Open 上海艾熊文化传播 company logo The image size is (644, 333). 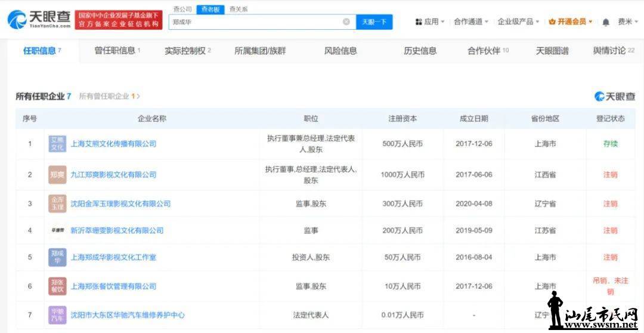click(x=57, y=144)
